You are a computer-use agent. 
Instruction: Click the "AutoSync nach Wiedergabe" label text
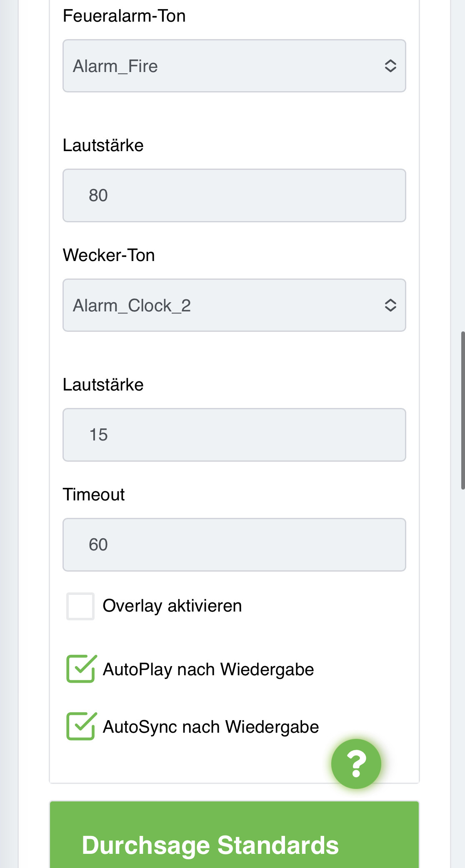click(x=211, y=727)
